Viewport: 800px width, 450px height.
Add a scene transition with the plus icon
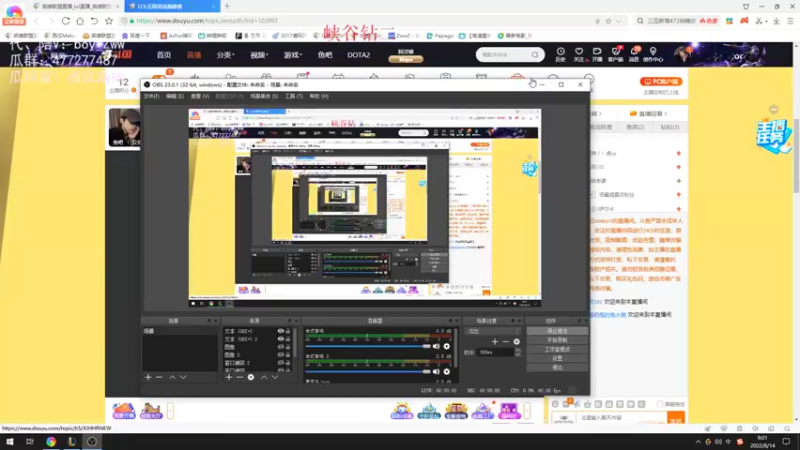(x=494, y=341)
